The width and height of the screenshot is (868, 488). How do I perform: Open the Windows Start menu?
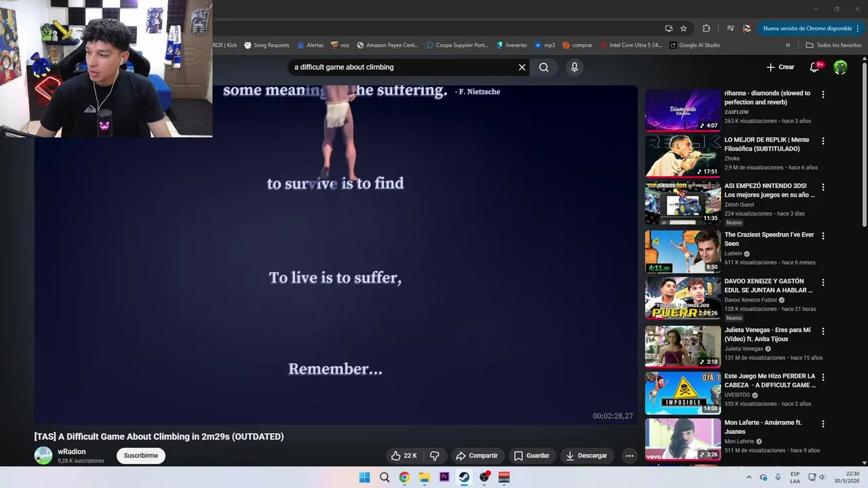[364, 477]
